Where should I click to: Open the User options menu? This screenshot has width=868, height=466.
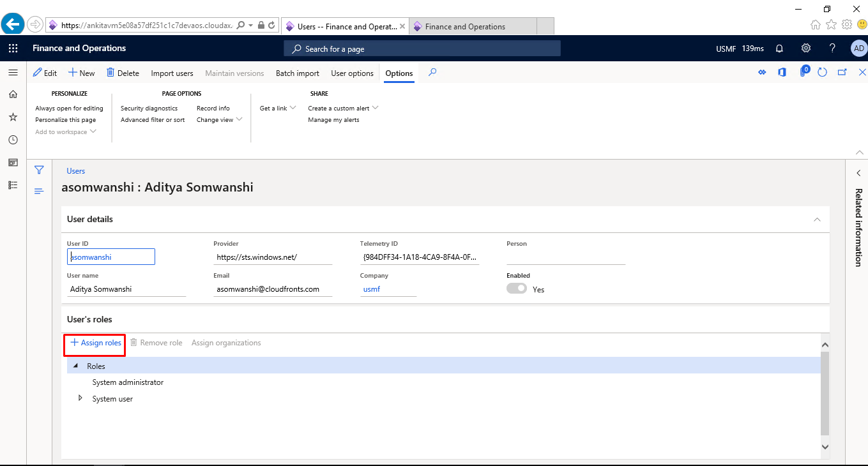pos(352,73)
